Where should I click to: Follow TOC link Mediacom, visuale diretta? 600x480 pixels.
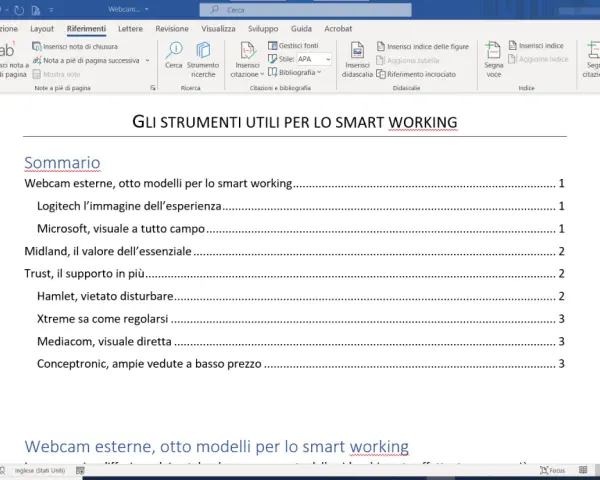click(x=301, y=341)
